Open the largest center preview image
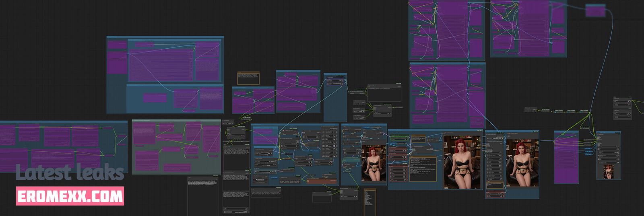Screen dimensions: 644x216 [x=462, y=162]
